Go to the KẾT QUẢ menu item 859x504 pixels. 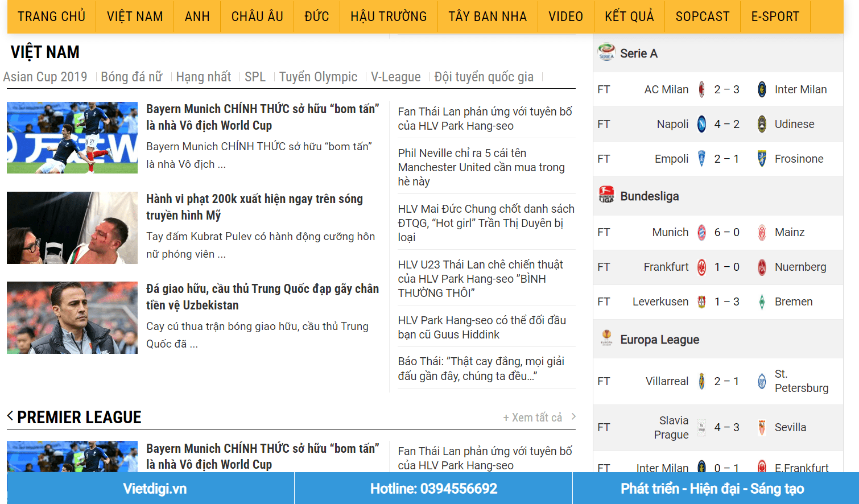point(629,16)
